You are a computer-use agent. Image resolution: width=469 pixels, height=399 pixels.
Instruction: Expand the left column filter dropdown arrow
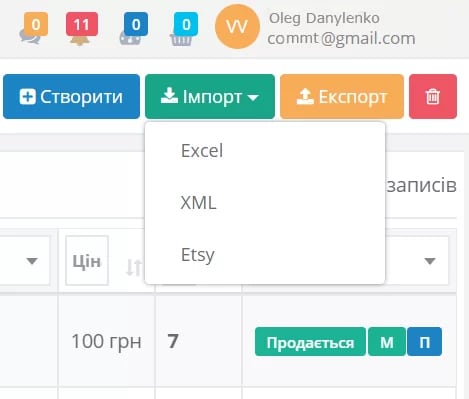click(x=32, y=261)
